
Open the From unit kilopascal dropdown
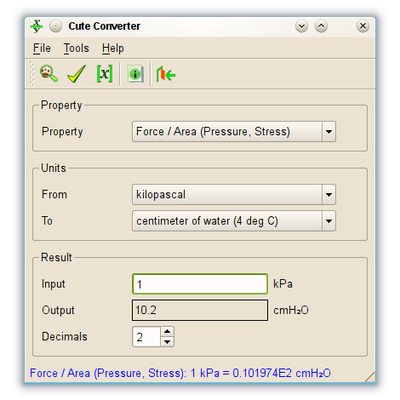234,194
